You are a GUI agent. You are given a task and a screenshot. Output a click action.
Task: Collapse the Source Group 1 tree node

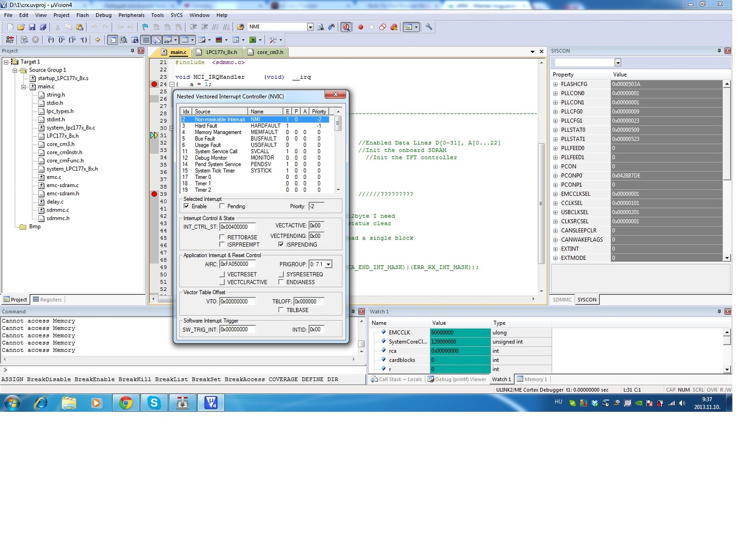pyautogui.click(x=15, y=71)
